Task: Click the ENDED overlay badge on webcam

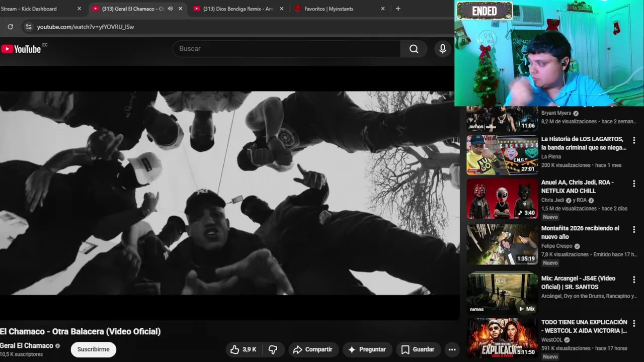Action: (485, 11)
